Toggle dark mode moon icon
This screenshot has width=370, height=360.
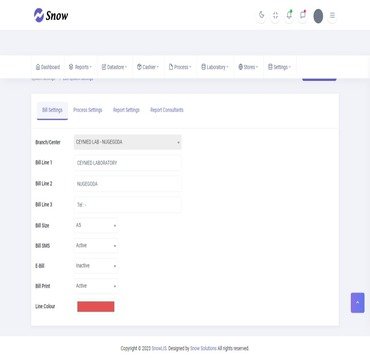coord(262,15)
